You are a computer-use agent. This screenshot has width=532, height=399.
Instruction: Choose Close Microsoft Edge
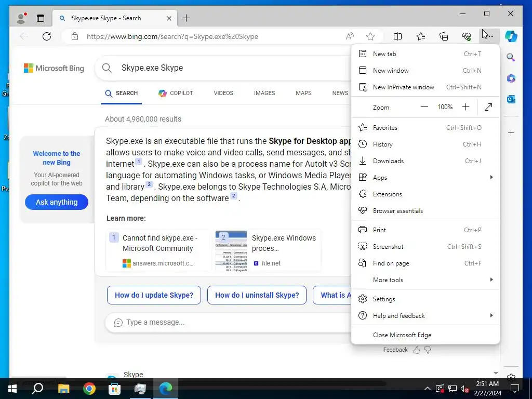pos(425,335)
